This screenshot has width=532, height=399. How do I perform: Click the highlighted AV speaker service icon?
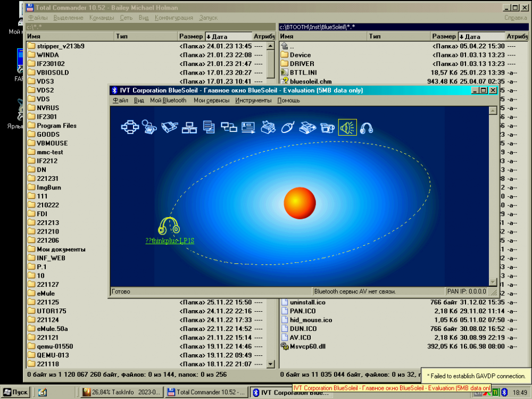click(347, 127)
